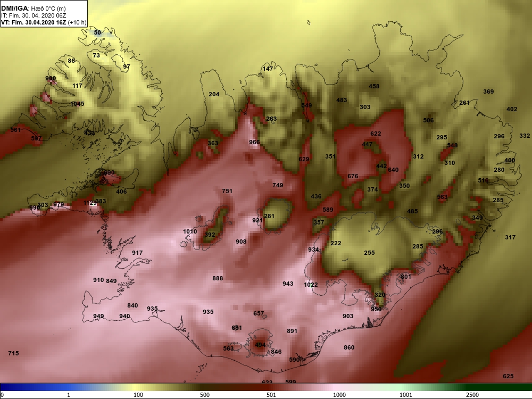The image size is (532, 399).
Task: Click the legend label '1001' on color bar
Action: 406,395
